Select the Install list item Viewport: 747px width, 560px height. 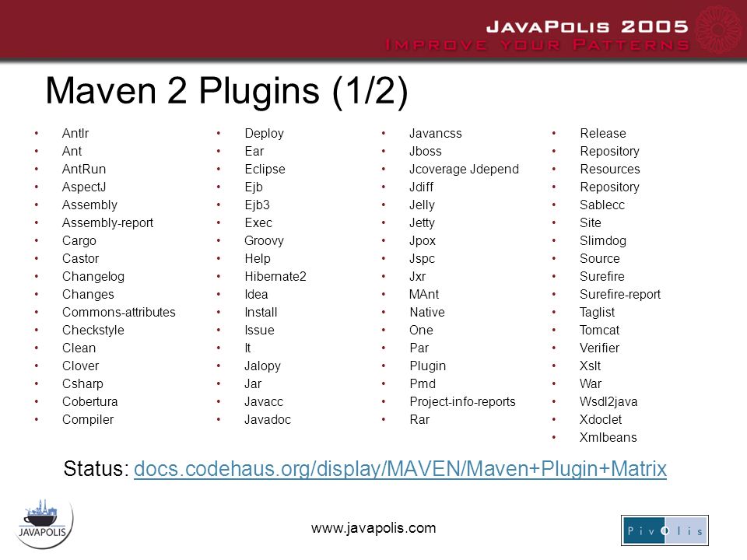tap(261, 313)
